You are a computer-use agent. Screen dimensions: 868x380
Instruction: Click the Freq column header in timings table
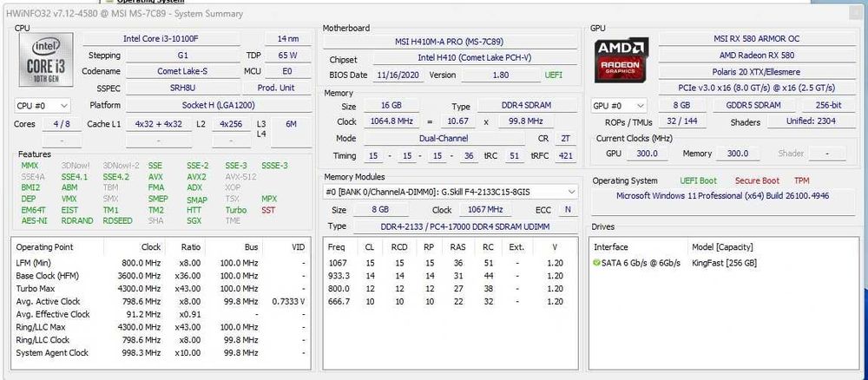pos(336,247)
